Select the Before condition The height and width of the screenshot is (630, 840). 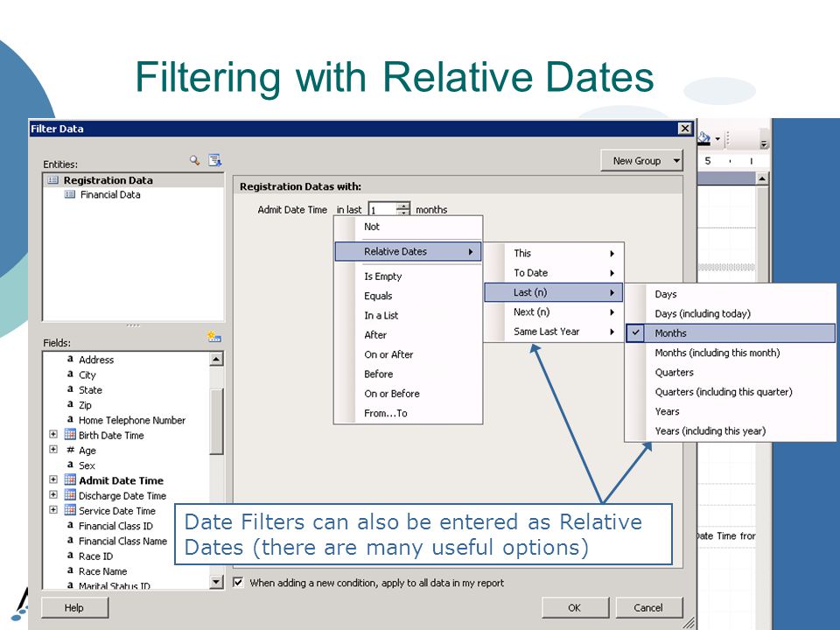coord(409,374)
